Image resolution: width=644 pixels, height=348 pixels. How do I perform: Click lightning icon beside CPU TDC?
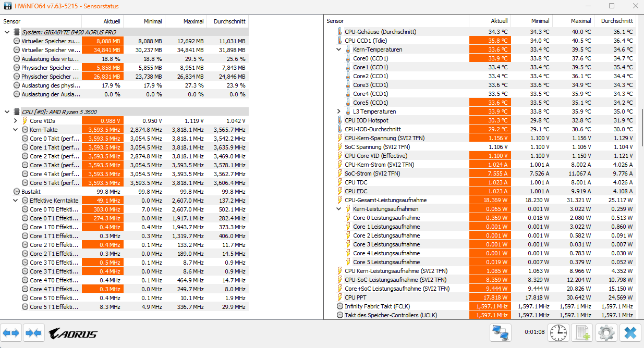340,182
